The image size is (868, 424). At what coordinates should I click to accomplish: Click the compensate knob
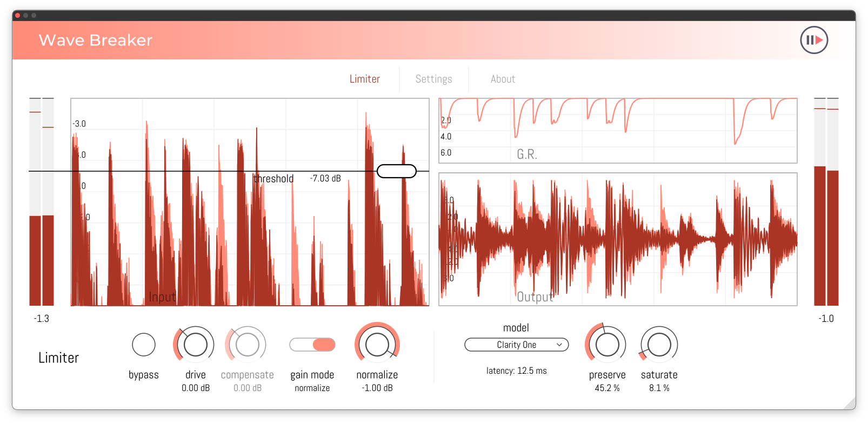click(247, 345)
